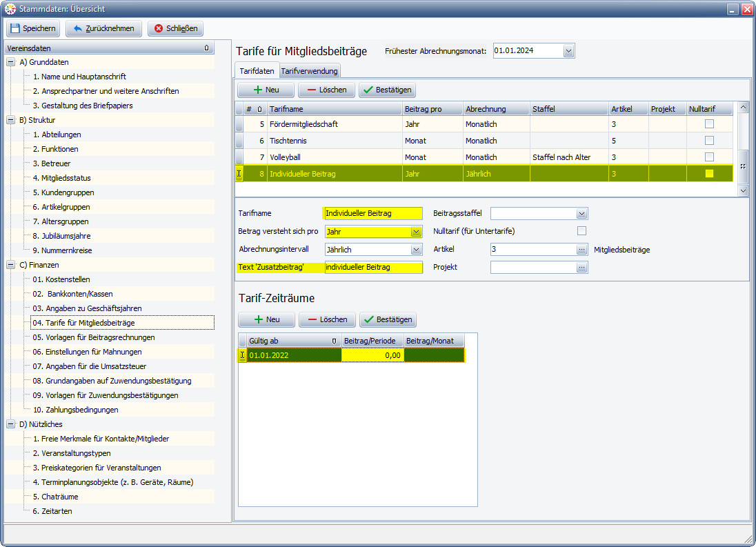Open 1. Name und Hauptanschrift tree item
This screenshot has width=756, height=547.
tap(79, 77)
